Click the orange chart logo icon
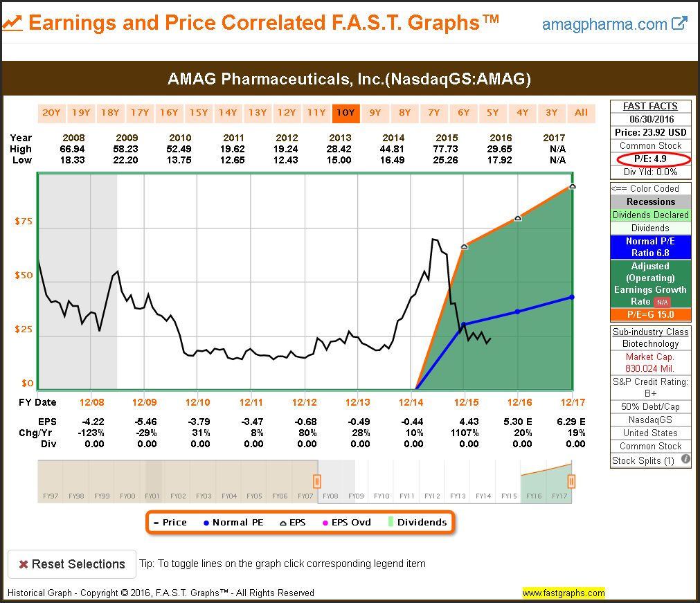Image resolution: width=700 pixels, height=603 pixels. pyautogui.click(x=12, y=24)
